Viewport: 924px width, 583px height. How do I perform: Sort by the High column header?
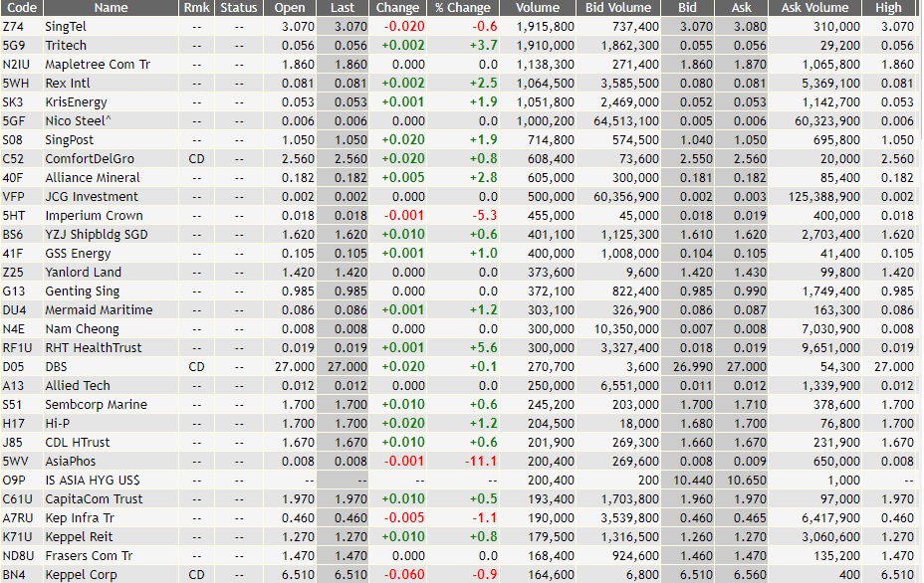point(888,8)
